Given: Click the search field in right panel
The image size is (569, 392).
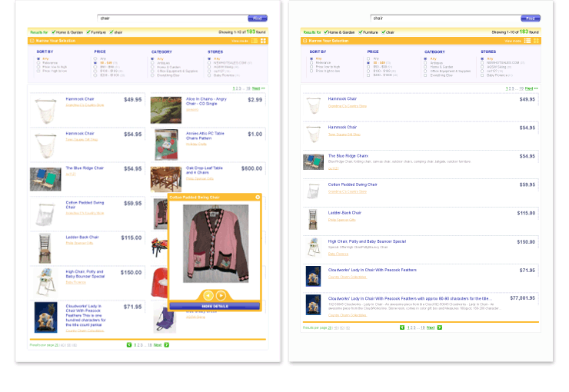Looking at the screenshot, I should click(444, 18).
